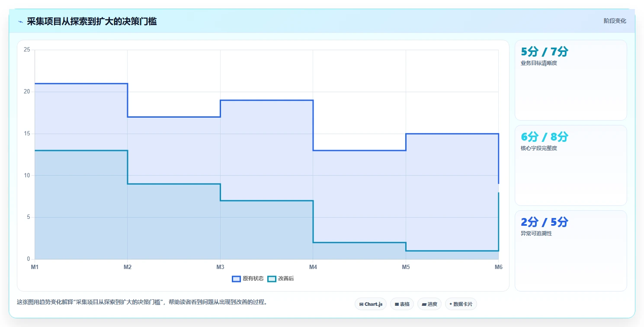Click the chart description sentence below the chart
644x327 pixels.
click(x=143, y=302)
